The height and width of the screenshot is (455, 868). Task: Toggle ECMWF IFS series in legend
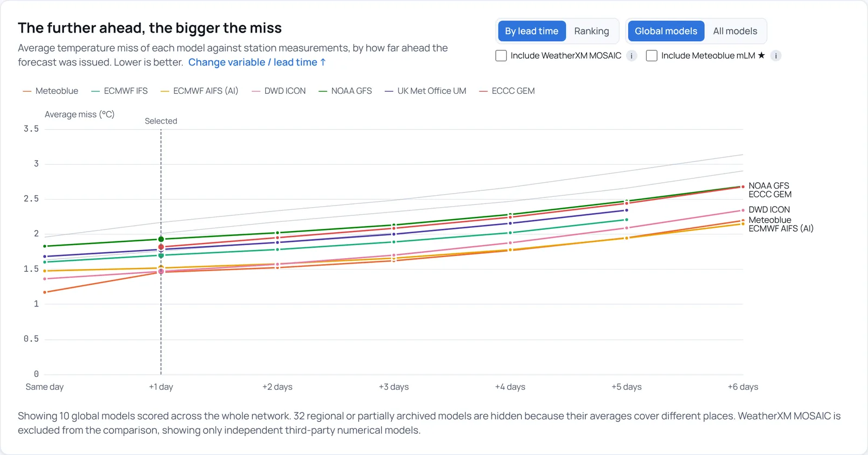[119, 91]
